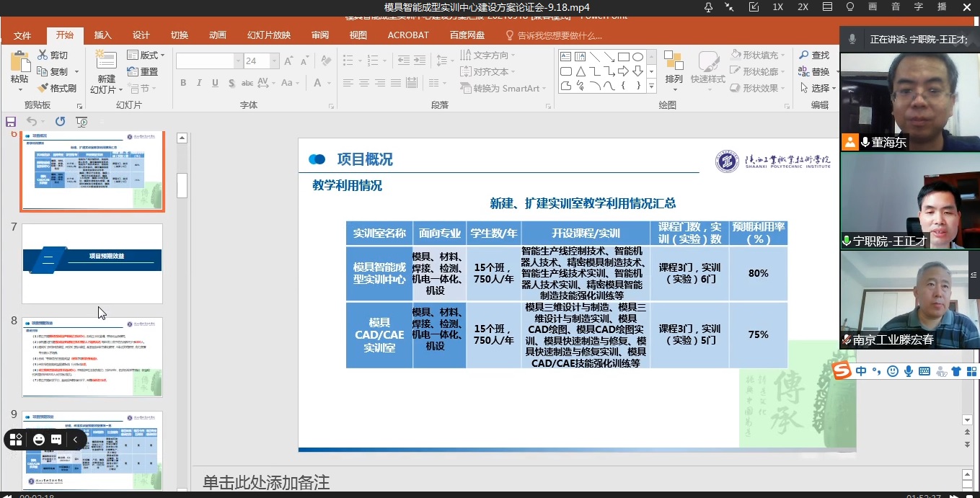
Task: Open the font size dropdown showing 24
Action: point(274,61)
